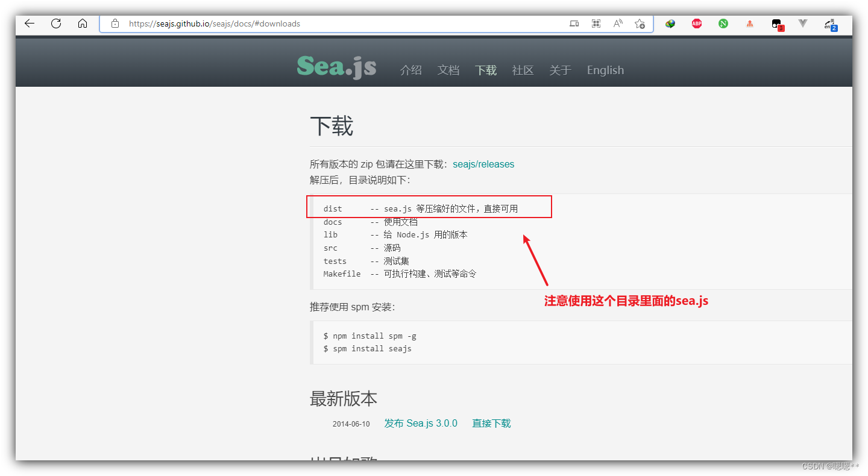Open the Vue devtools extension
This screenshot has height=476, width=868.
click(803, 23)
